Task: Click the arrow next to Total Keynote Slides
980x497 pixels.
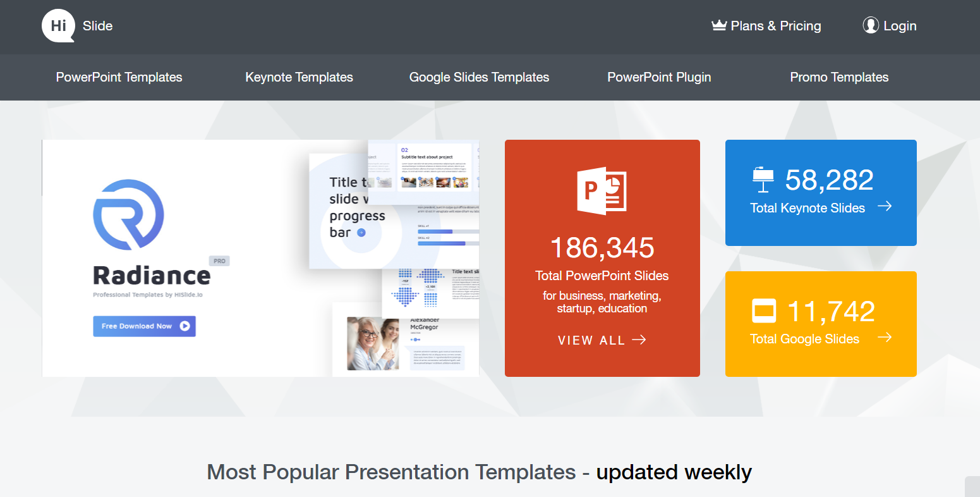Action: 885,206
